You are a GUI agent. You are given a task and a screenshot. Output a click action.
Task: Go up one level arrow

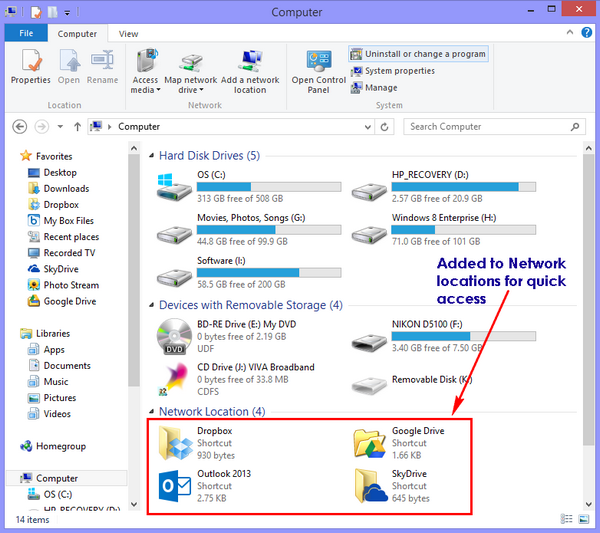pos(77,127)
